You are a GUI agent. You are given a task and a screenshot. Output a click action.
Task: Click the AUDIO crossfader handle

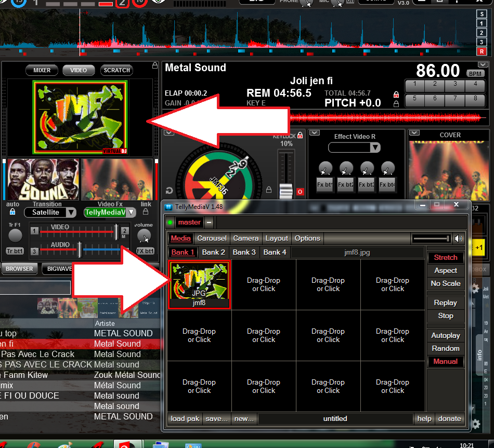click(80, 249)
